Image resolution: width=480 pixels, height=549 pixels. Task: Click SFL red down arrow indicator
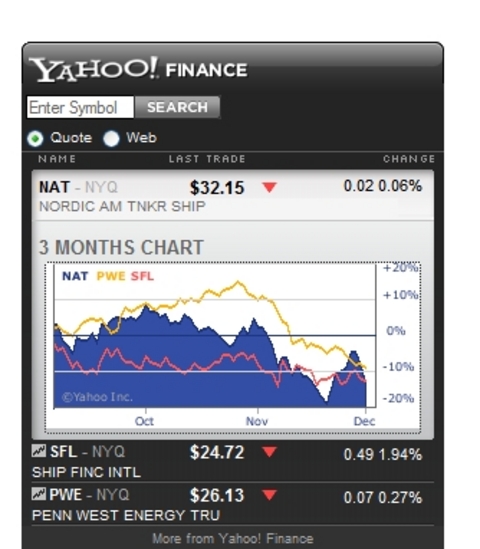click(x=269, y=452)
